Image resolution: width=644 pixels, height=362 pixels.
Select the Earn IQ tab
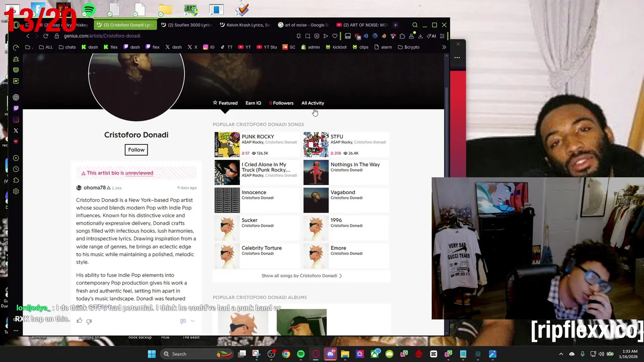pos(253,103)
